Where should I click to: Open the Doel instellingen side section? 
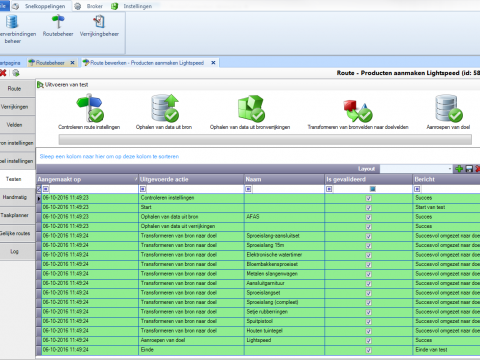(17, 161)
